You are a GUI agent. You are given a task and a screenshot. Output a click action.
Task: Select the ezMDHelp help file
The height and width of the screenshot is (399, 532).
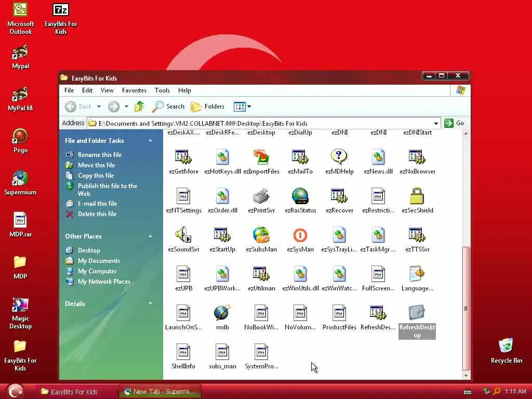pyautogui.click(x=339, y=157)
